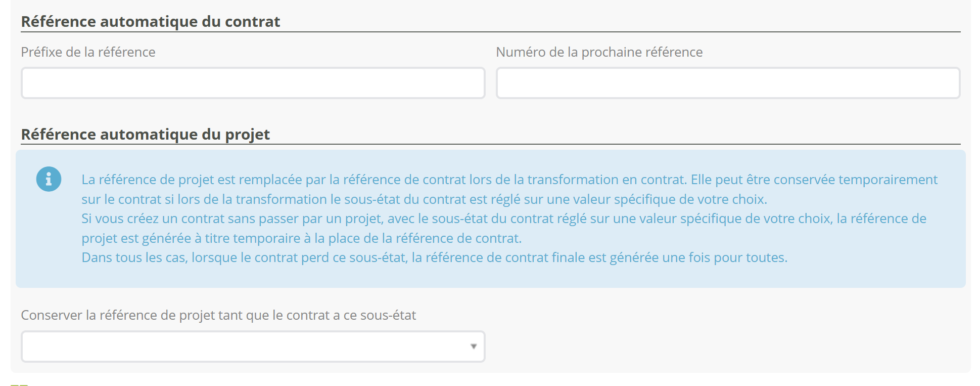The width and height of the screenshot is (980, 386).
Task: Open the sous-état dropdown list
Action: pyautogui.click(x=253, y=347)
